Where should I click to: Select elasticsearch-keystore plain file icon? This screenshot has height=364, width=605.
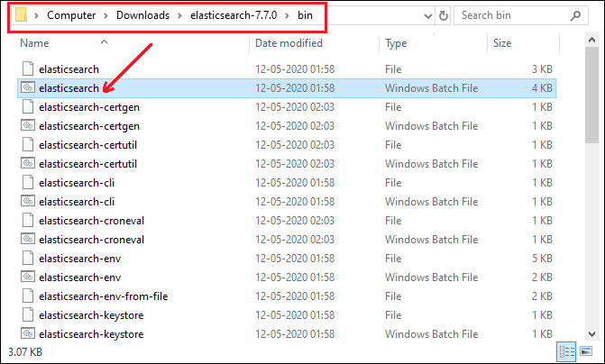click(x=28, y=314)
